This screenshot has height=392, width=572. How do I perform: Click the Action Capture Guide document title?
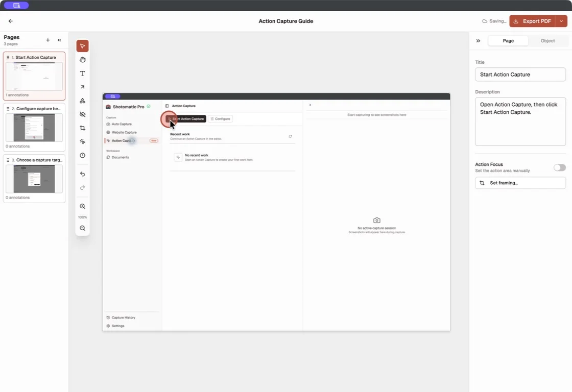point(286,21)
